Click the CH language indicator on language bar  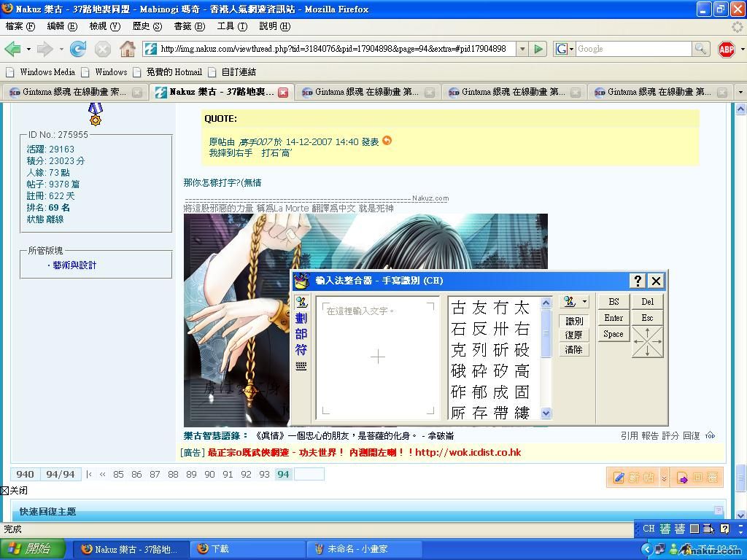pos(649,529)
